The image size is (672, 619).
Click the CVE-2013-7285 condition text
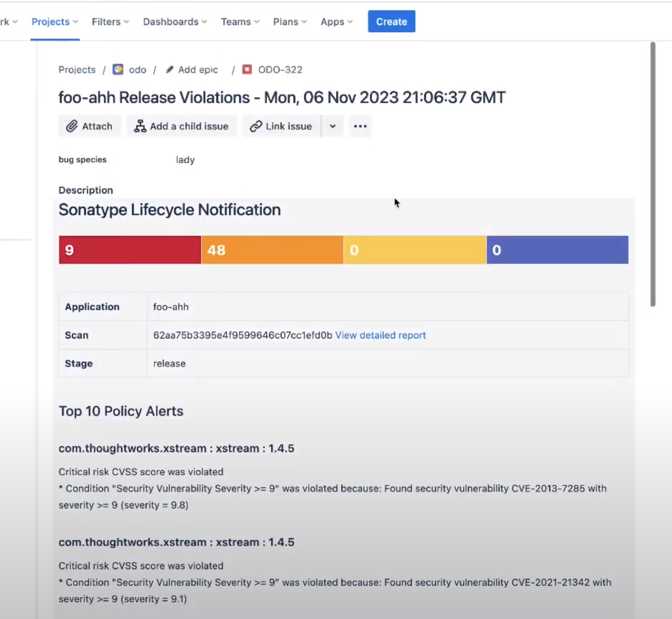coord(333,497)
